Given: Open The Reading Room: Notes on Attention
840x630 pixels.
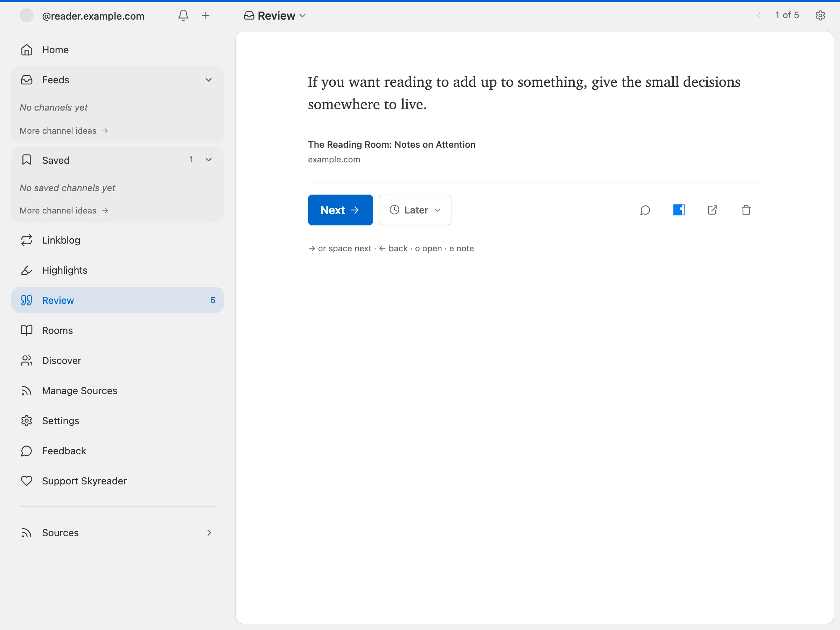Looking at the screenshot, I should (x=392, y=144).
